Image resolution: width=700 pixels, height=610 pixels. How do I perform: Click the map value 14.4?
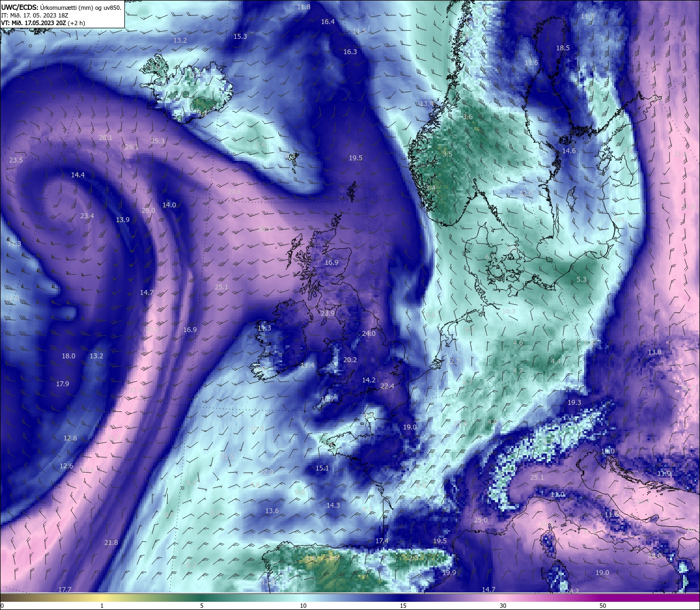click(x=78, y=175)
